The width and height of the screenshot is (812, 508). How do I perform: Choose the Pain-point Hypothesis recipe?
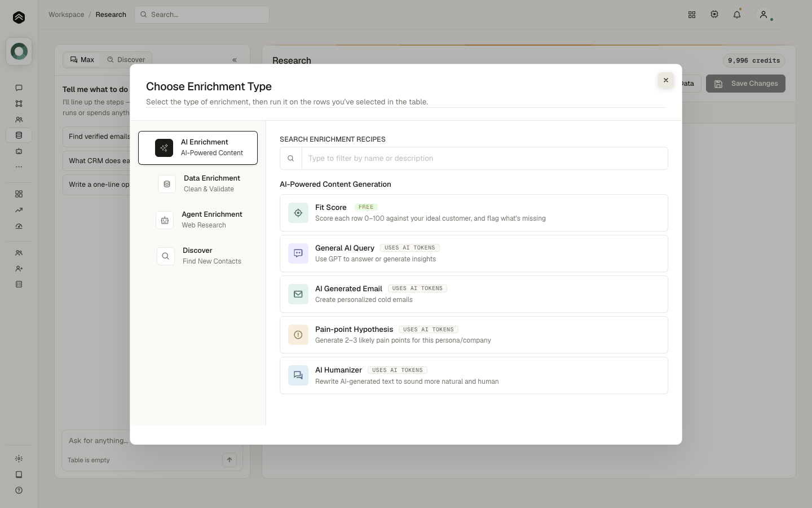click(474, 335)
